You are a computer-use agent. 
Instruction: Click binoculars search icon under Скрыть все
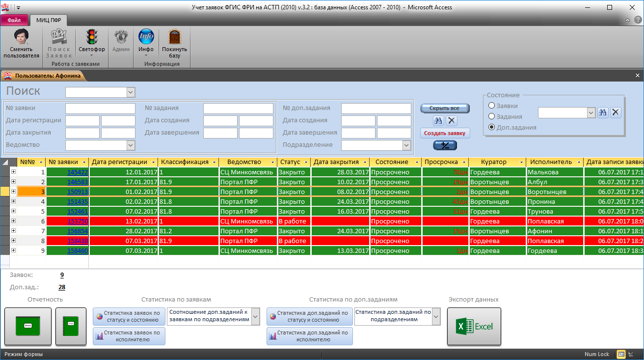pos(438,121)
